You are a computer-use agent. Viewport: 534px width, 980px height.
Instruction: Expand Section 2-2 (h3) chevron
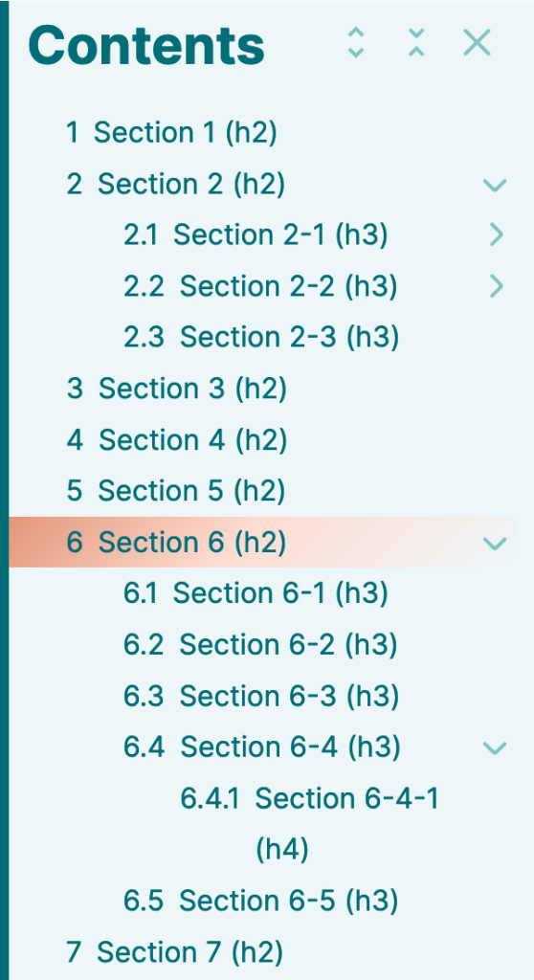tap(497, 286)
